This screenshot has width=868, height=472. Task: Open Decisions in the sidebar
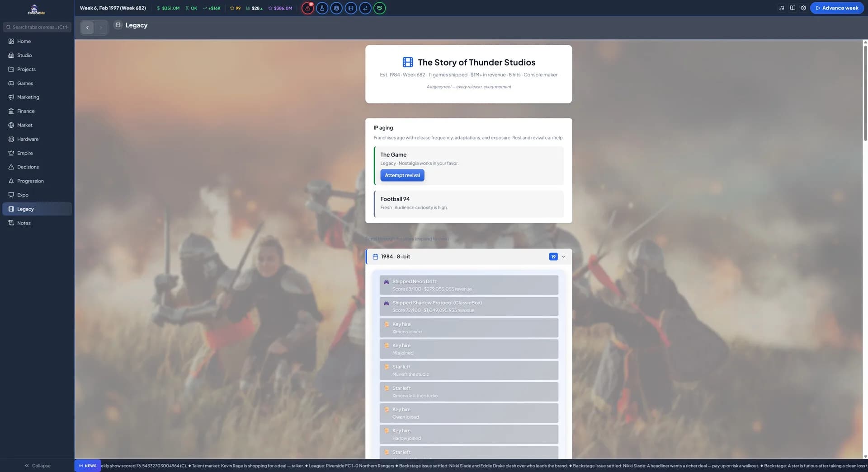pos(37,167)
